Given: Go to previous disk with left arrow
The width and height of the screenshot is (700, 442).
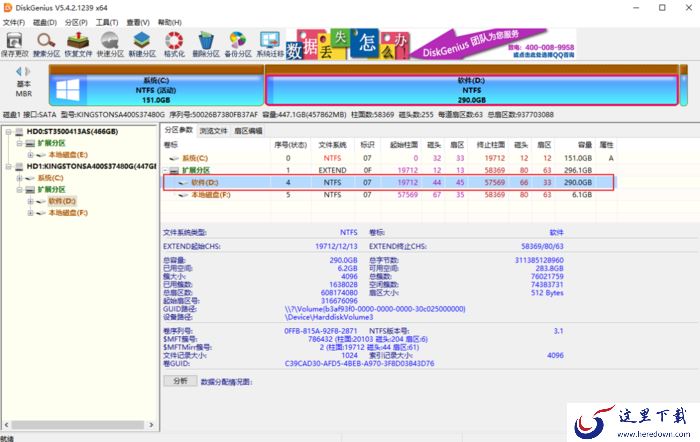Looking at the screenshot, I should tap(19, 71).
